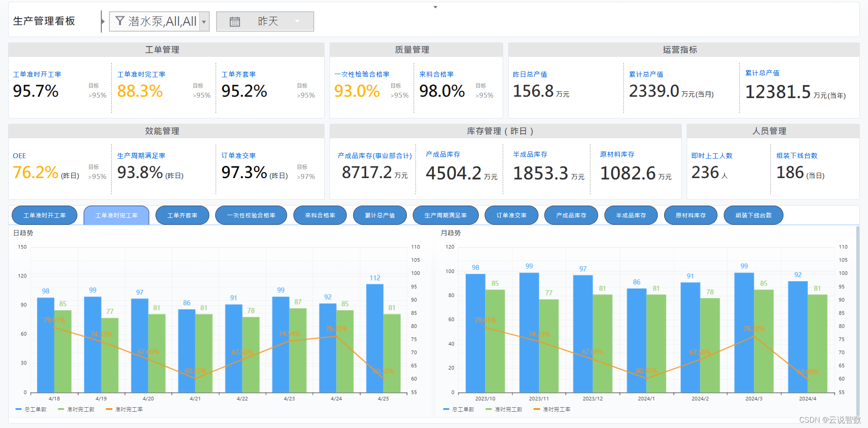The image size is (868, 428).
Task: Click the blue bar for 2023/11
Action: point(529,333)
